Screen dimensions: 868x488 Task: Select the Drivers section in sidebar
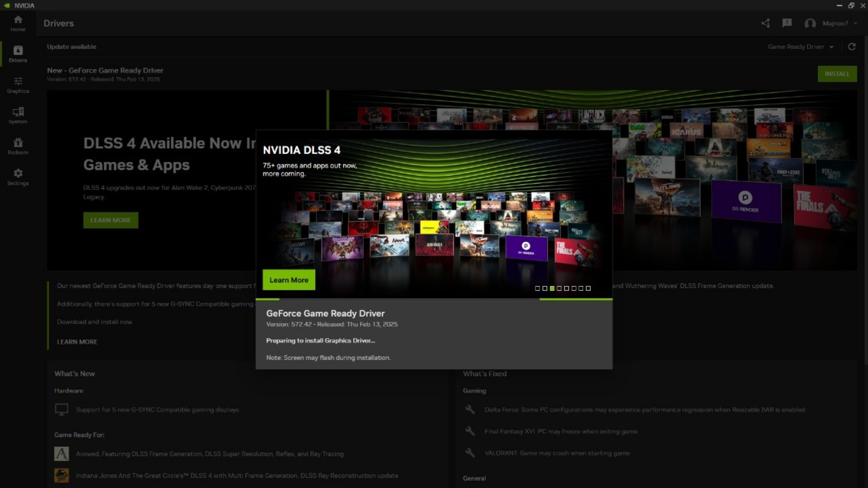[x=18, y=54]
